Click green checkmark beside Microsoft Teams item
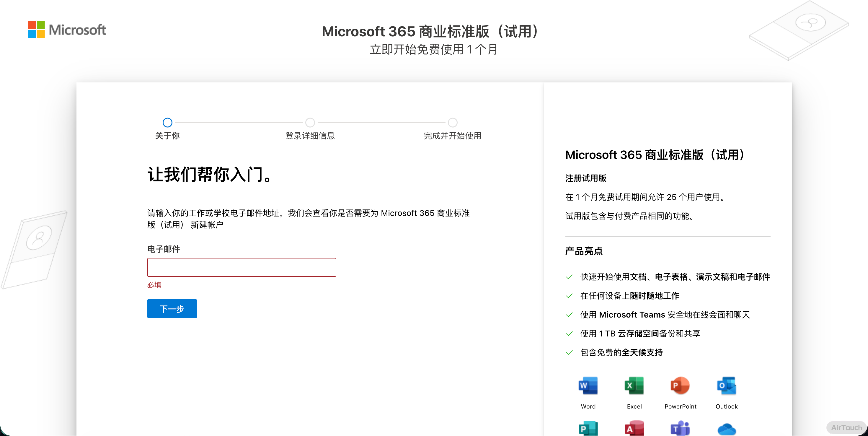Image resolution: width=868 pixels, height=436 pixels. [570, 315]
